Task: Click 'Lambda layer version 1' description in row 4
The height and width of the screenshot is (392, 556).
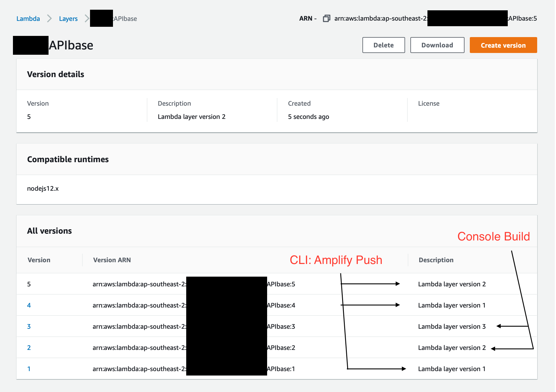Action: [452, 305]
